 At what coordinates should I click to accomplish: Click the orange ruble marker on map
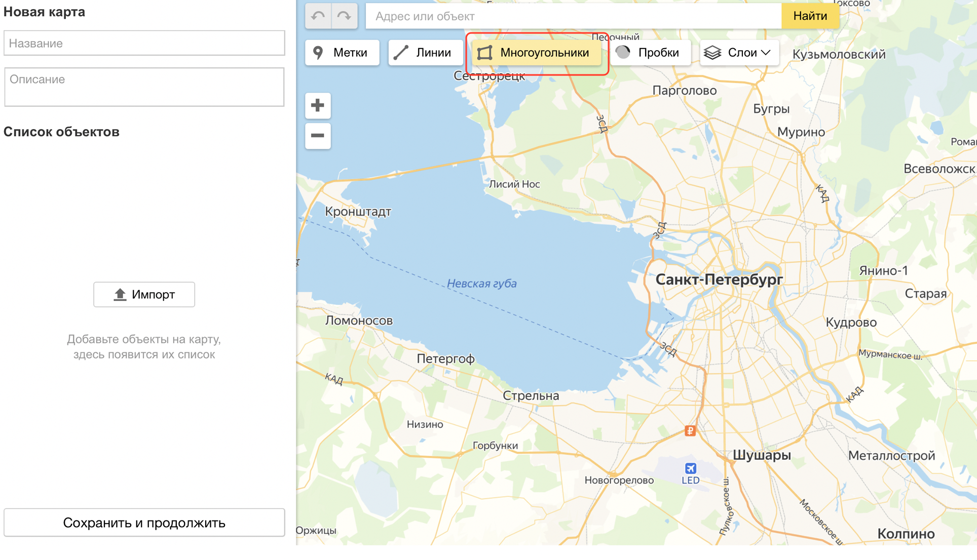click(690, 431)
